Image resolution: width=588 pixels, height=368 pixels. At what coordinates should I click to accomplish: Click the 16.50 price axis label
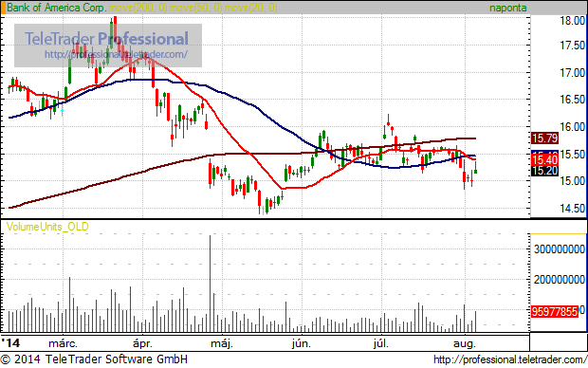pyautogui.click(x=573, y=100)
